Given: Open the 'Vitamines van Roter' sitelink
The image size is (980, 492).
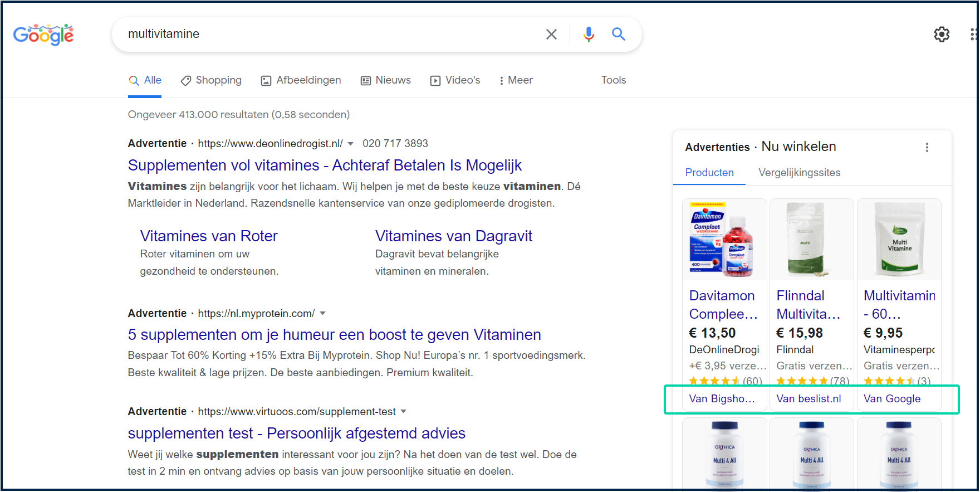Looking at the screenshot, I should (209, 236).
